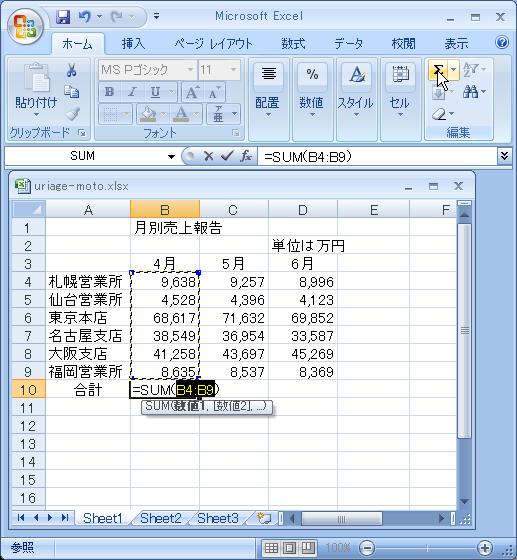Switch to Page Break Preview view

click(308, 548)
